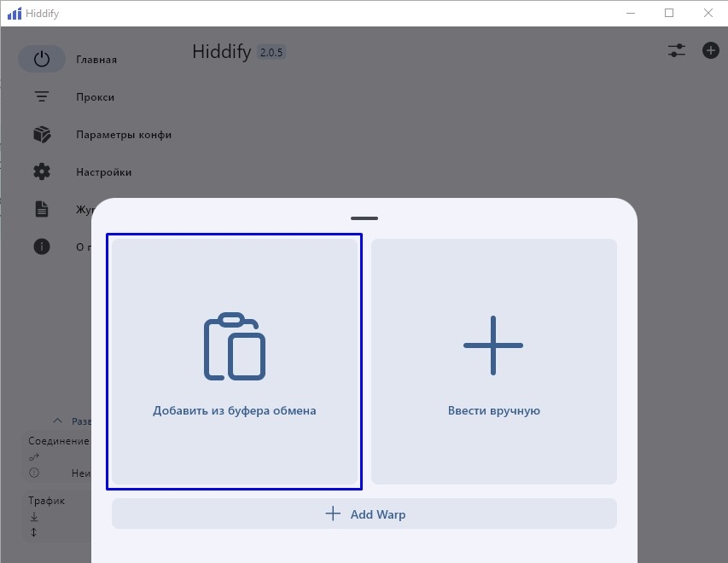728x563 pixels.
Task: Choose the "Ввести вручную" label
Action: (493, 410)
